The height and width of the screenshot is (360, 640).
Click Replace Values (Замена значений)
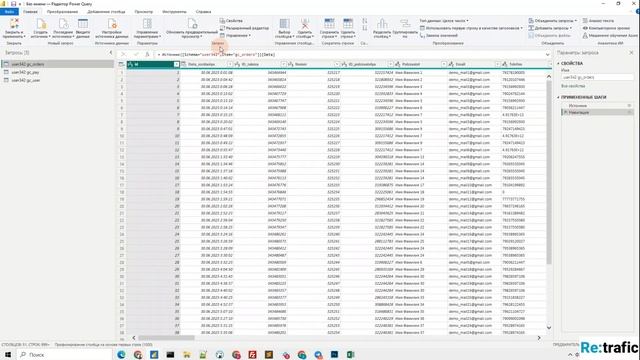point(439,36)
